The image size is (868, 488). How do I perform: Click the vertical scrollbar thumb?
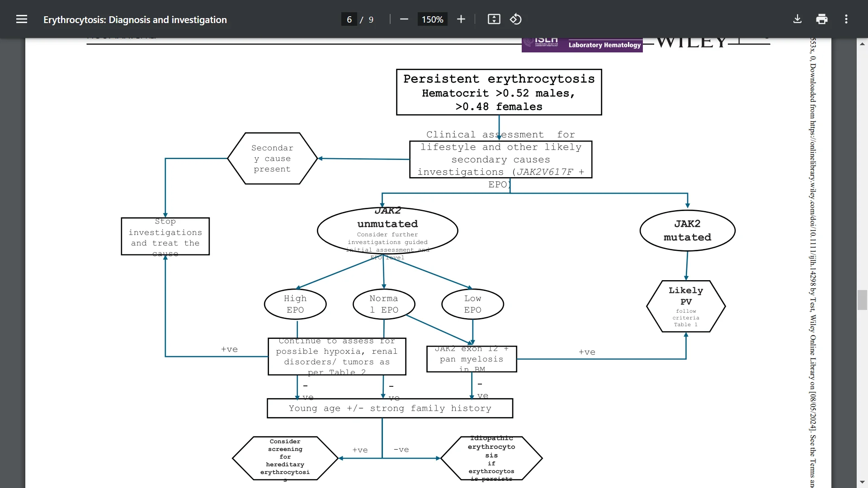coord(862,300)
